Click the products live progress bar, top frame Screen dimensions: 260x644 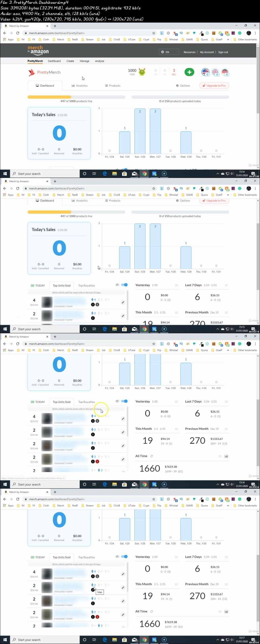76,97
